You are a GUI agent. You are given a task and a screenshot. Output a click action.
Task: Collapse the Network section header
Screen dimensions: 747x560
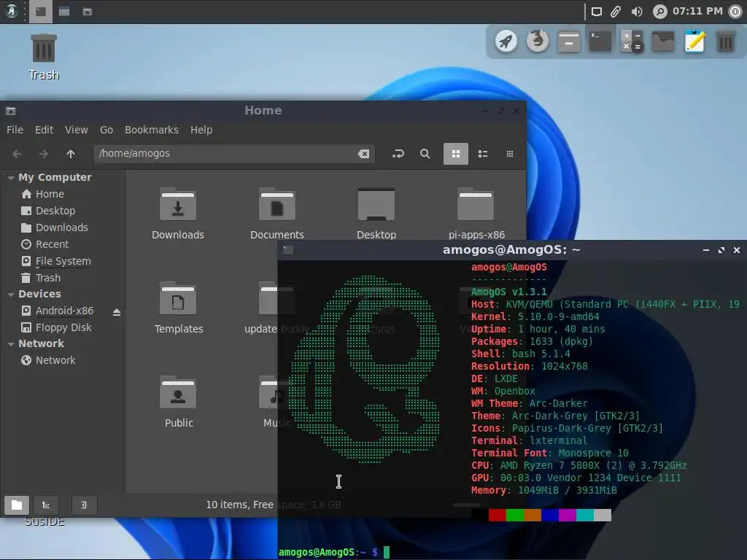pos(10,344)
